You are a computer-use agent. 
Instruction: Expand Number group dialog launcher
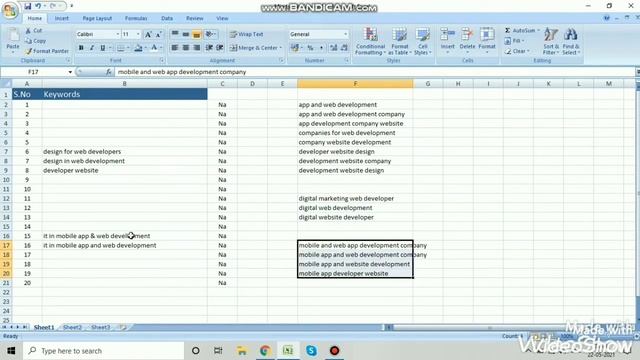347,60
